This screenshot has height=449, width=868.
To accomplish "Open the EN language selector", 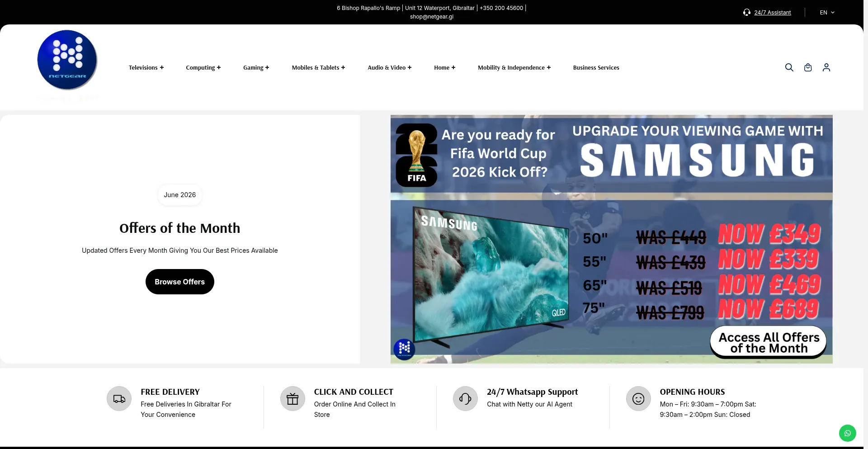I will click(827, 12).
